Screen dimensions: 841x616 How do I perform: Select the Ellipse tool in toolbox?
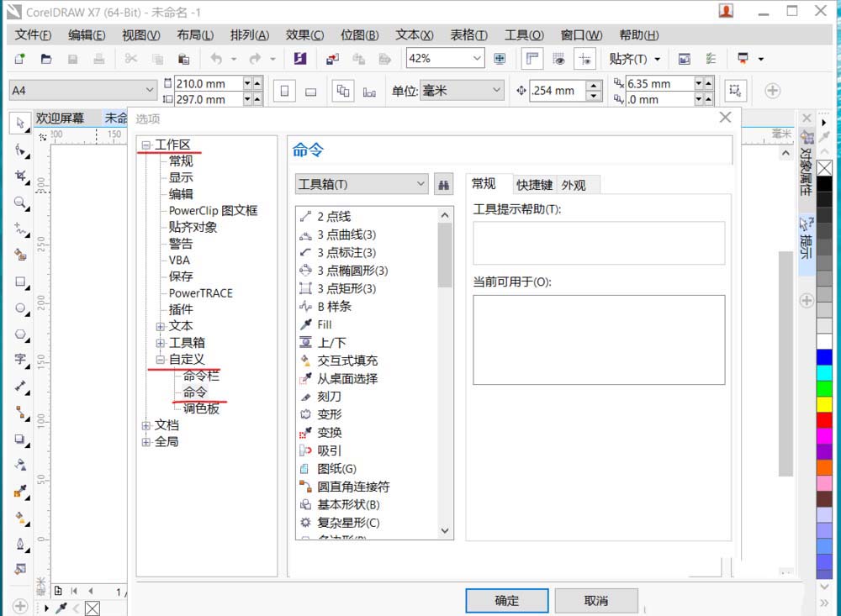pyautogui.click(x=20, y=308)
